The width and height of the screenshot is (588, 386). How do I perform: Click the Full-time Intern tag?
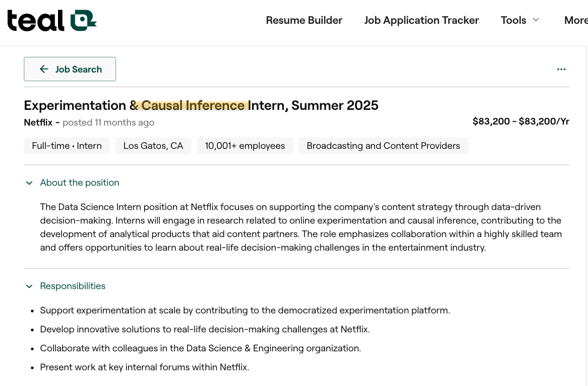(67, 146)
